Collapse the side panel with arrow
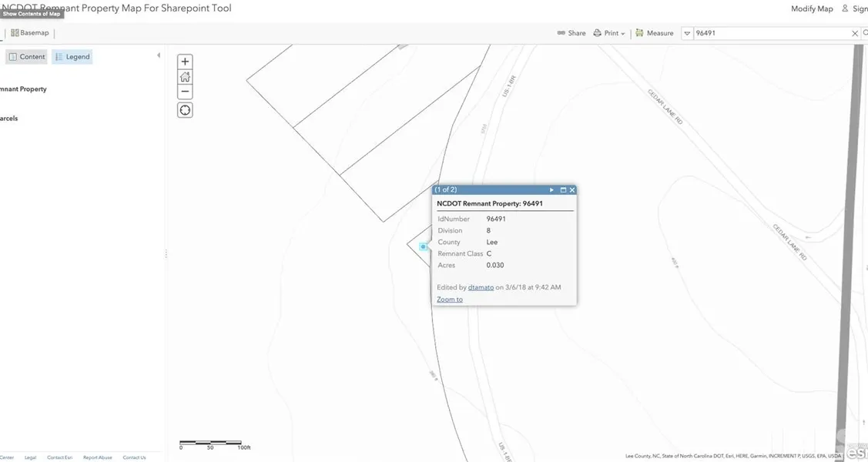The width and height of the screenshot is (868, 462). tap(159, 55)
